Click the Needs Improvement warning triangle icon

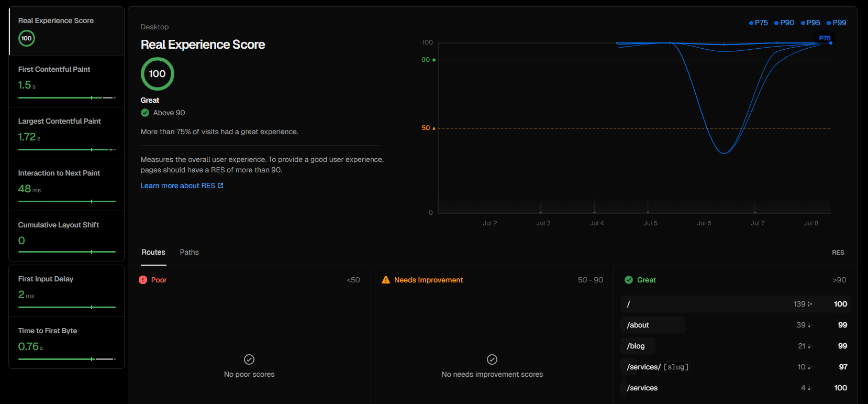pos(386,280)
